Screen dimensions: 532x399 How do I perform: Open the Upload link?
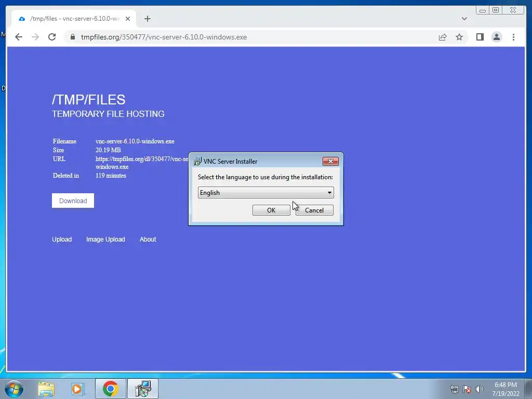click(62, 239)
